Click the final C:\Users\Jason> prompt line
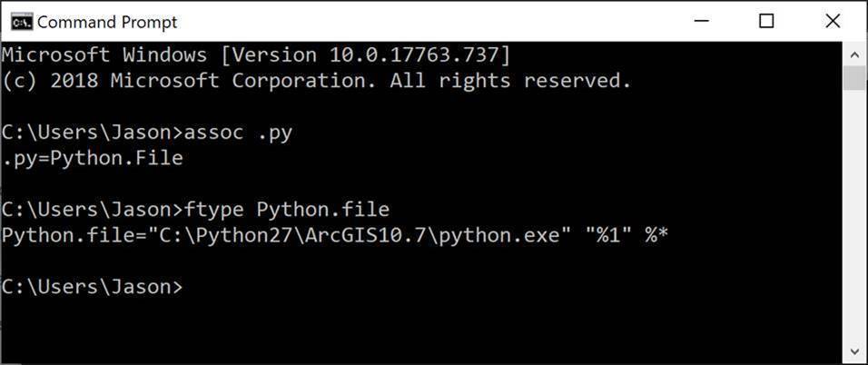Screen dimensions: 868x365 92,287
